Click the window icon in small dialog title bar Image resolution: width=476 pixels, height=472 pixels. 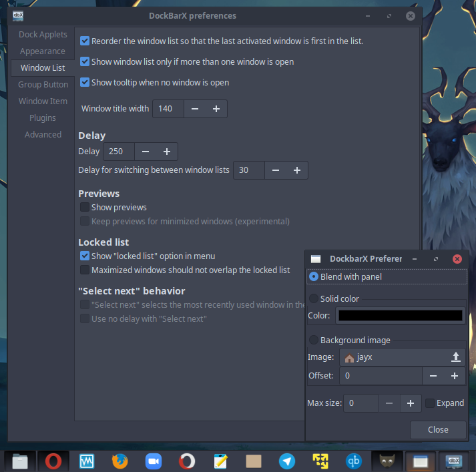pos(316,259)
